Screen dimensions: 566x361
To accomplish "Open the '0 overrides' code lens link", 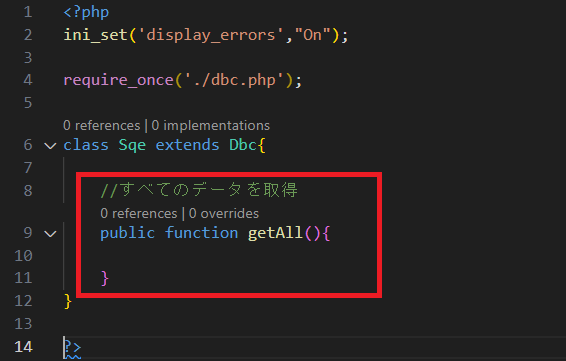I will pyautogui.click(x=224, y=213).
